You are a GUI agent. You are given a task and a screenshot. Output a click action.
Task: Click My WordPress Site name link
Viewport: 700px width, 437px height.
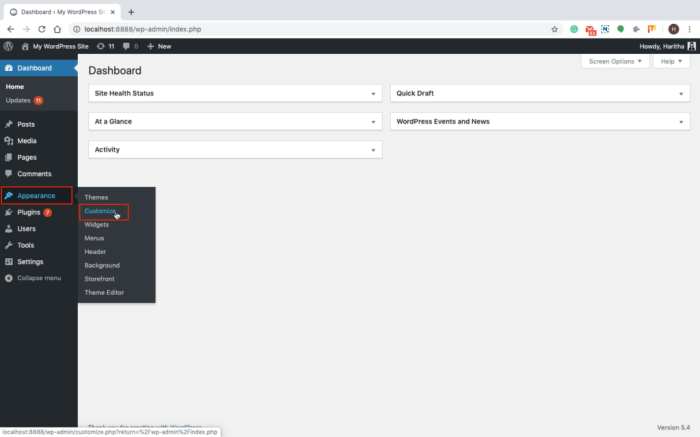61,46
